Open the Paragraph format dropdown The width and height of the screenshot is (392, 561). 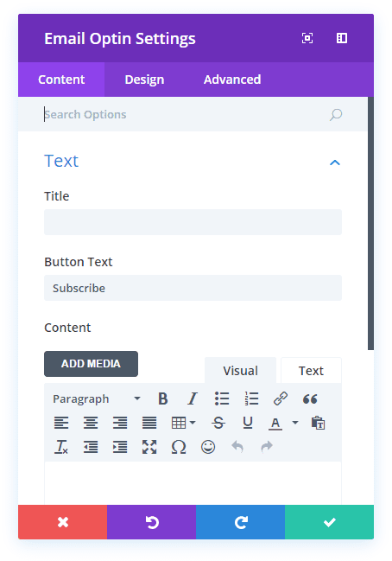point(97,398)
